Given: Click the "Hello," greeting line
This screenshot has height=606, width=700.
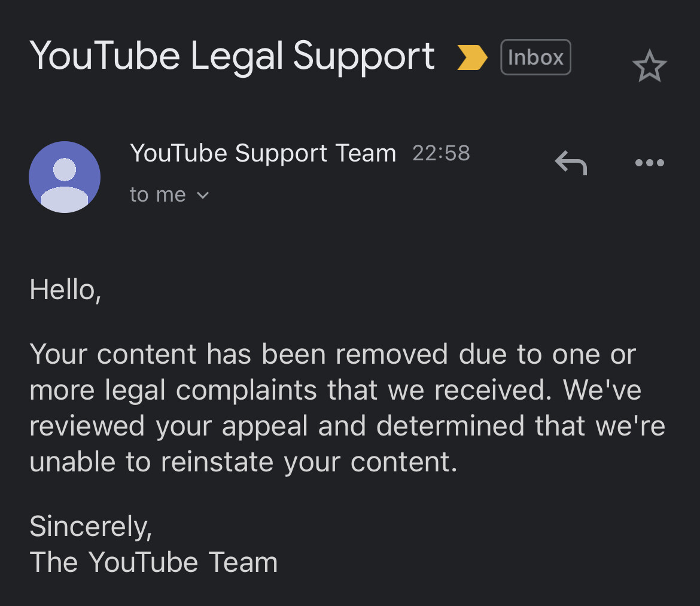Looking at the screenshot, I should [65, 290].
